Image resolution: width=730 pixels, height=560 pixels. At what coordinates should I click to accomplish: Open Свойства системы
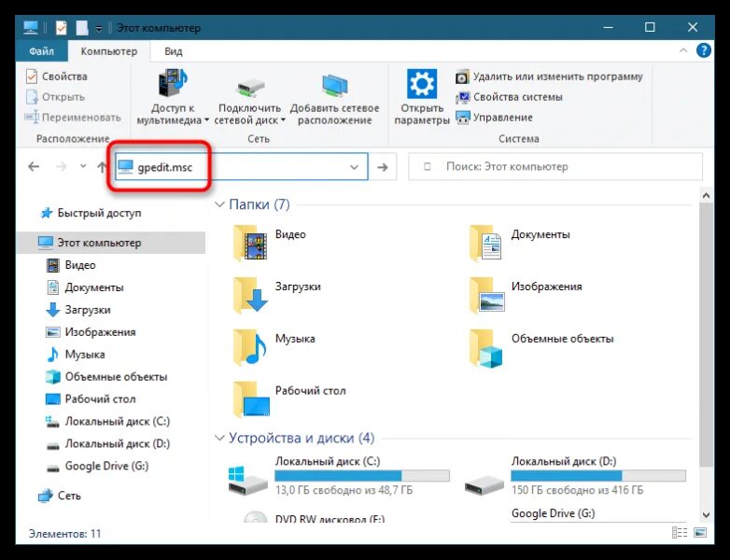pos(510,97)
